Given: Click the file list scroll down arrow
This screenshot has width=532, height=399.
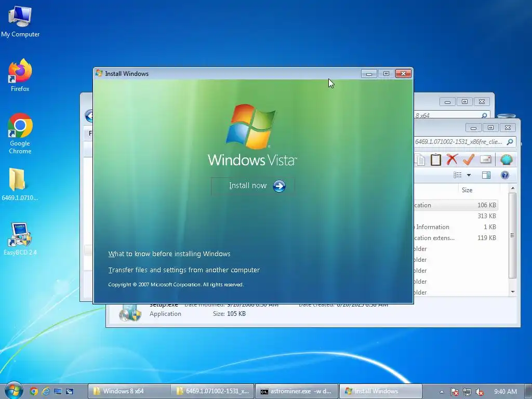Looking at the screenshot, I should 513,292.
